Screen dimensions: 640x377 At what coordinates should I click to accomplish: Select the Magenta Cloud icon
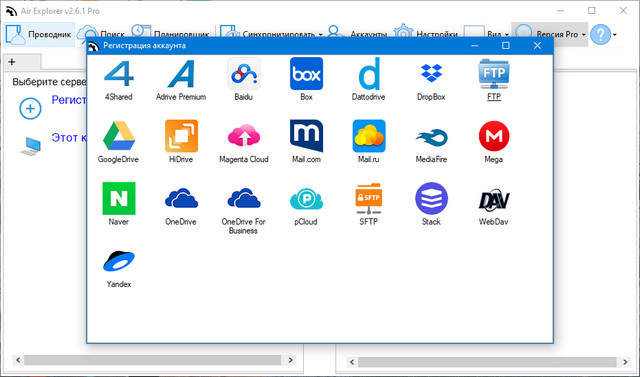pos(244,136)
